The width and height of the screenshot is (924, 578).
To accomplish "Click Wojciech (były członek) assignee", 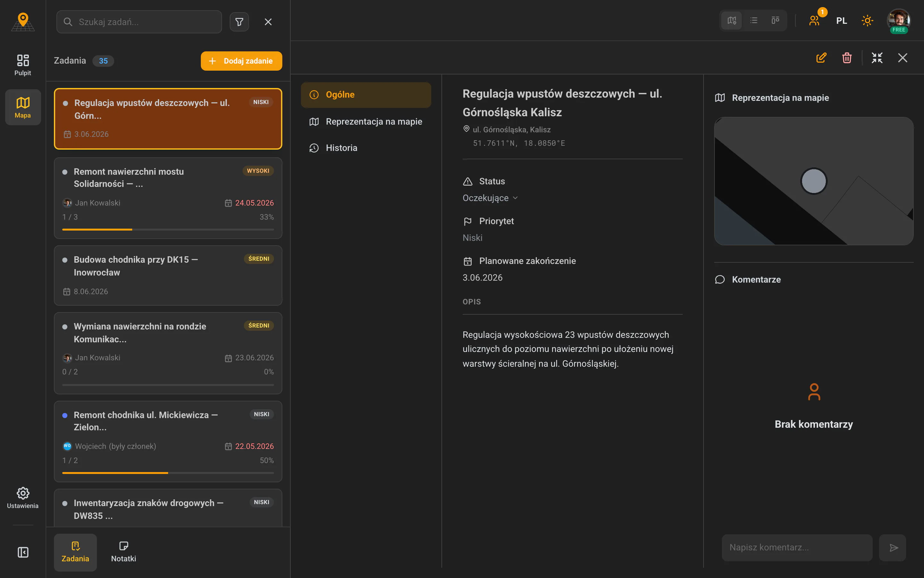I will pyautogui.click(x=110, y=446).
